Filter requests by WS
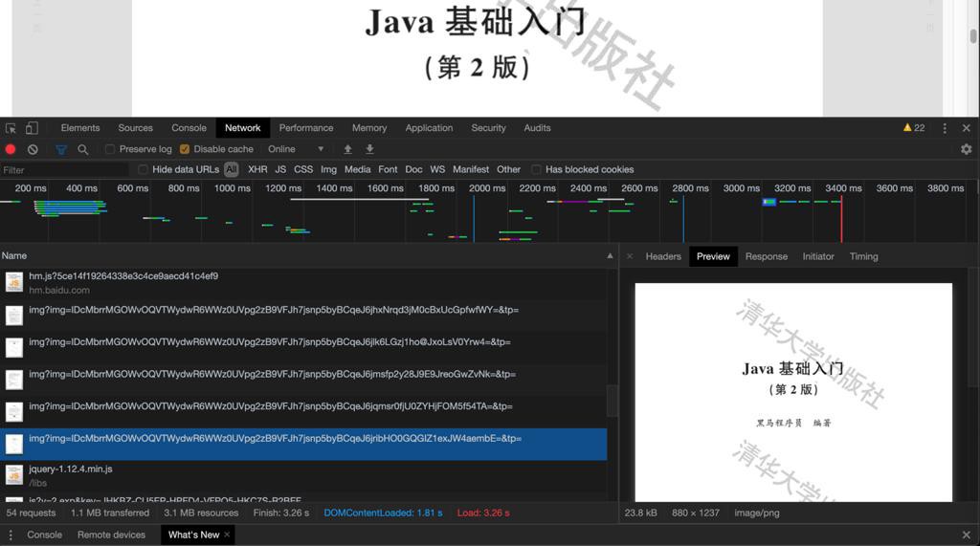This screenshot has height=546, width=980. [x=437, y=169]
